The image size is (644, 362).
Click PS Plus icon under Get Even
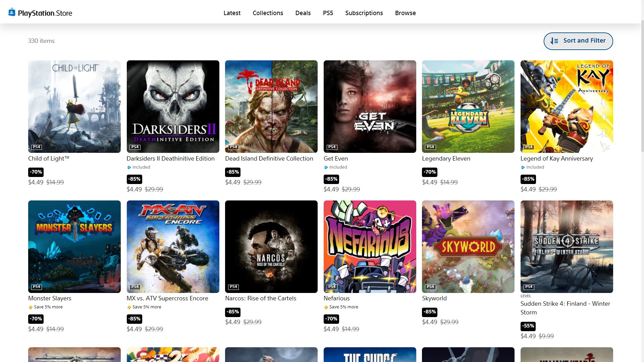pos(326,167)
